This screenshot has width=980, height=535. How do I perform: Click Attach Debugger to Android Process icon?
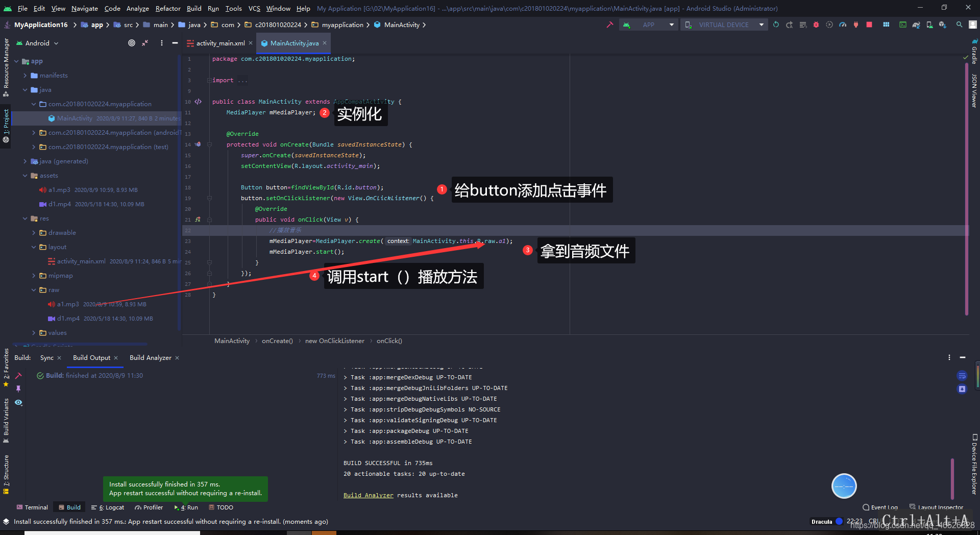tap(856, 25)
